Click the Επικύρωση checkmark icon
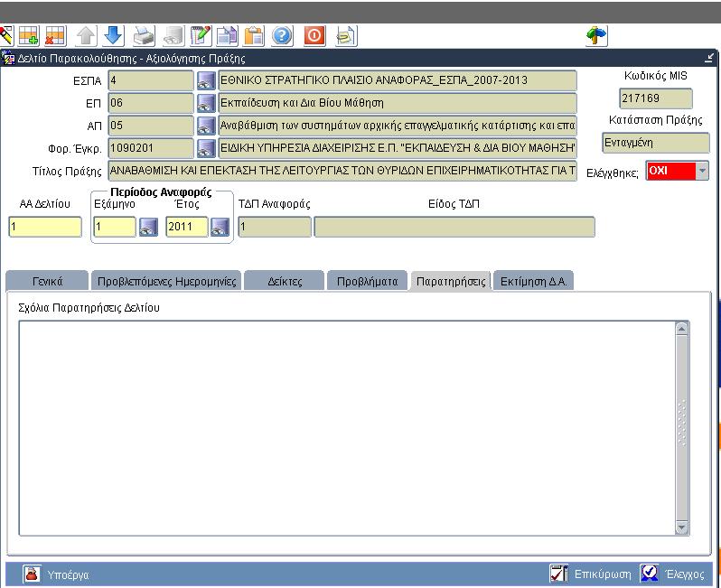 [558, 574]
